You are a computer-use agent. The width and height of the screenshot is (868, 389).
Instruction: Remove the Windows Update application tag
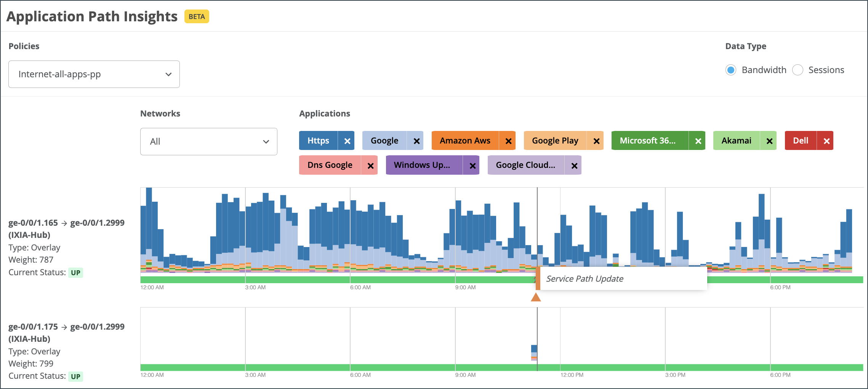coord(472,166)
